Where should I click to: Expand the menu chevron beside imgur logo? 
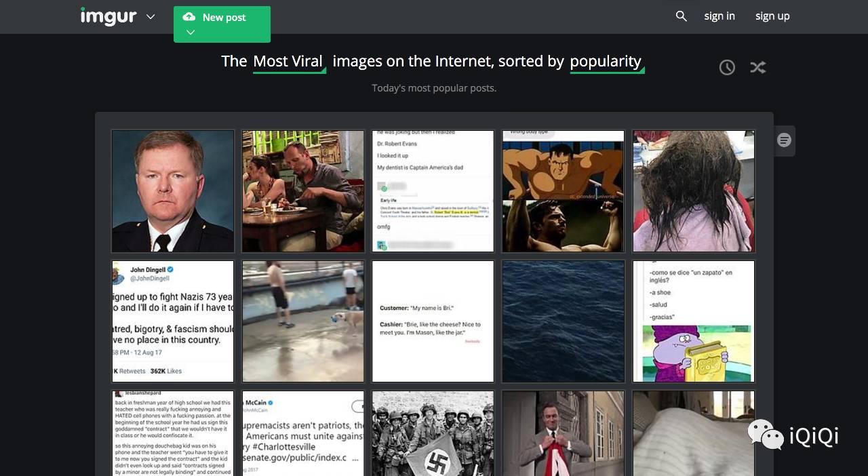151,16
